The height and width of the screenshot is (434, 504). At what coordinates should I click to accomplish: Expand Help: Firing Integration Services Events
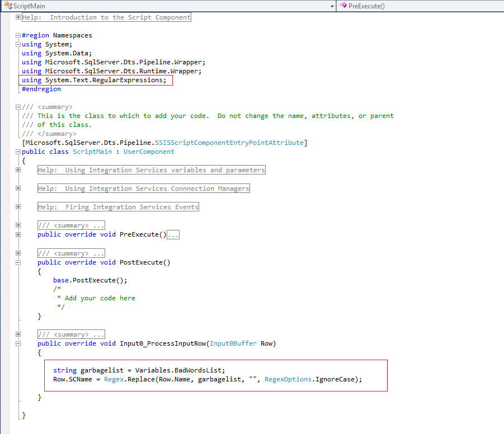point(18,206)
